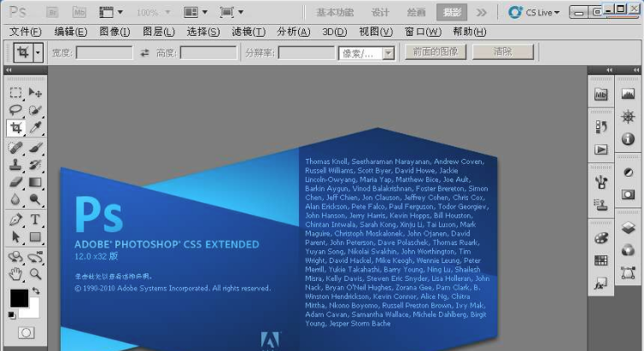Open the Channels panel icon
This screenshot has height=351, width=644.
(628, 249)
